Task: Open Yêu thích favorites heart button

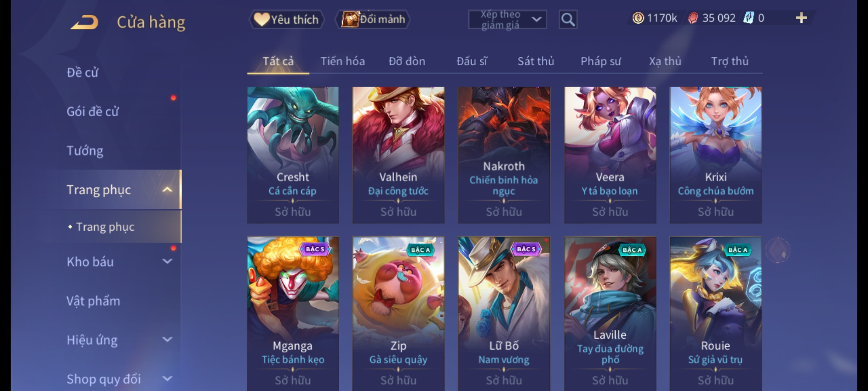Action: pyautogui.click(x=286, y=19)
